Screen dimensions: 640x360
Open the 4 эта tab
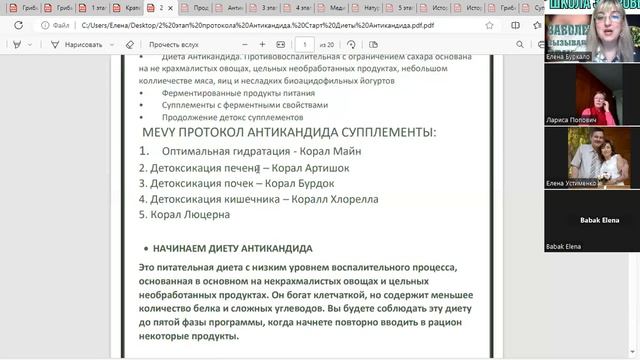pyautogui.click(x=298, y=8)
